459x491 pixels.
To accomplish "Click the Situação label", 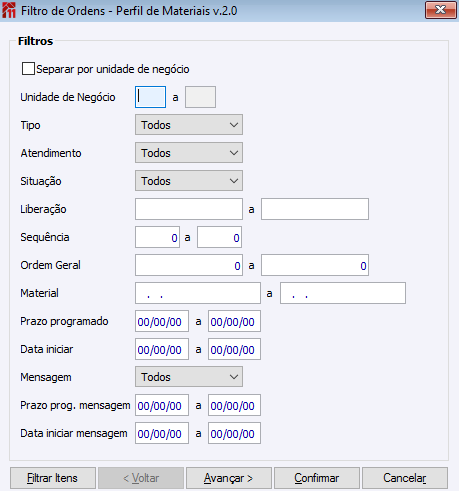I will point(41,181).
